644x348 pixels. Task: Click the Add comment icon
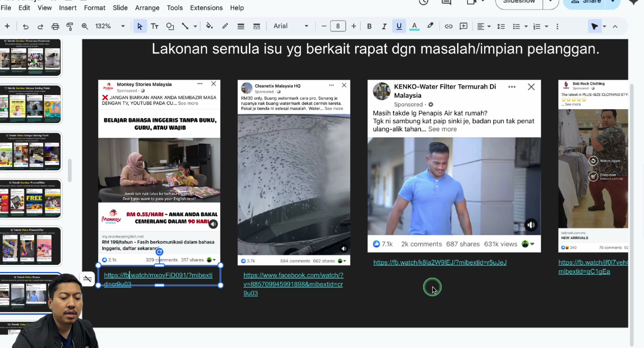(x=463, y=26)
